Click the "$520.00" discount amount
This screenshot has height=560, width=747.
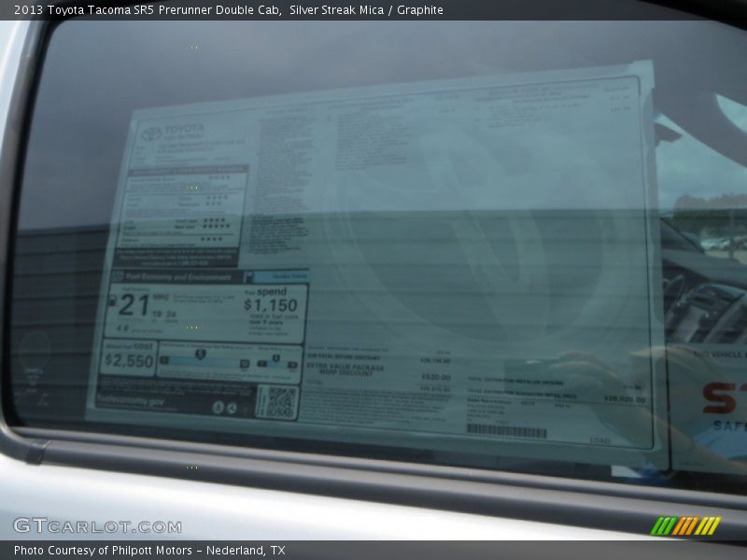point(436,377)
